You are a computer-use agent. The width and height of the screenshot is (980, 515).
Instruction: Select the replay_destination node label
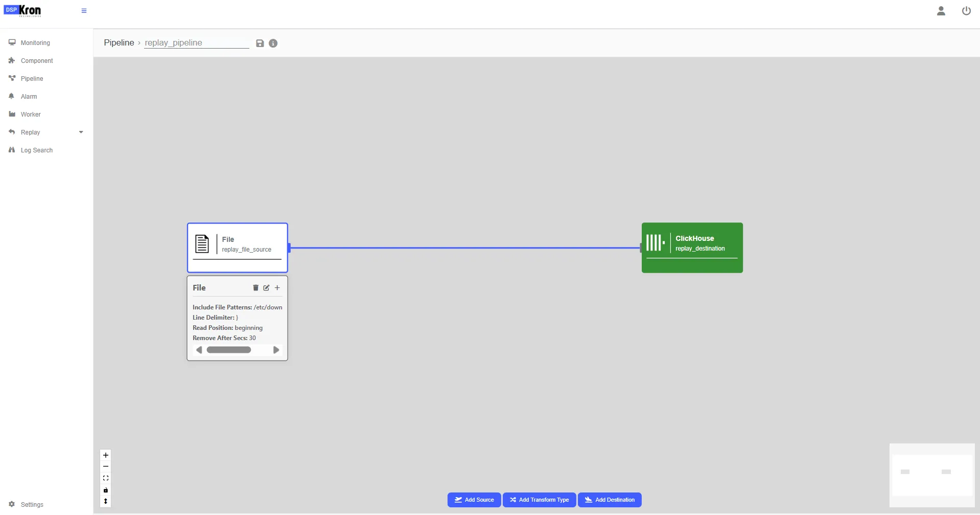pyautogui.click(x=700, y=249)
